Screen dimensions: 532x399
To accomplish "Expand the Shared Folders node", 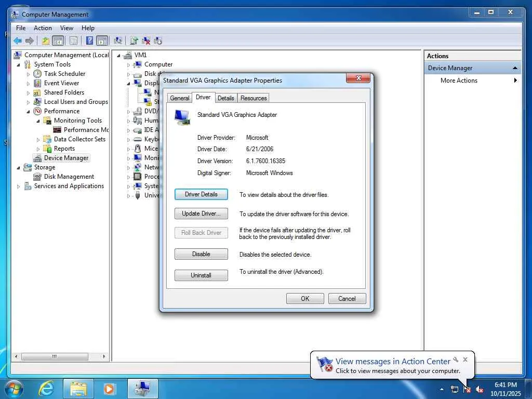I will pos(28,92).
